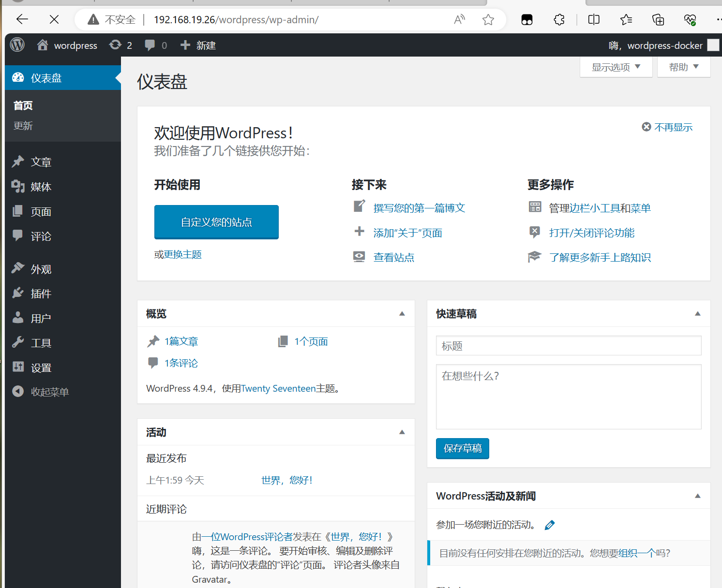This screenshot has height=588, width=722.
Task: Open the favorites list icon
Action: pyautogui.click(x=626, y=19)
